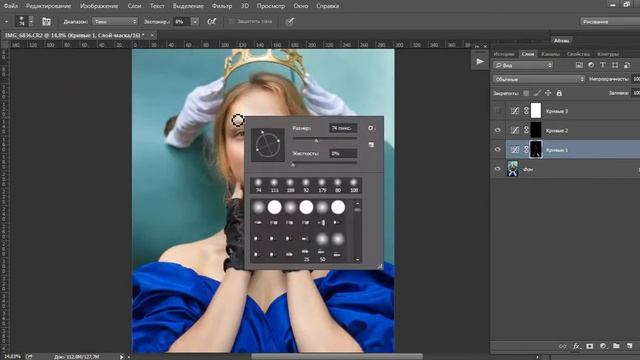Toggle the Защитить тона checkbox
640x360 pixels.
231,22
